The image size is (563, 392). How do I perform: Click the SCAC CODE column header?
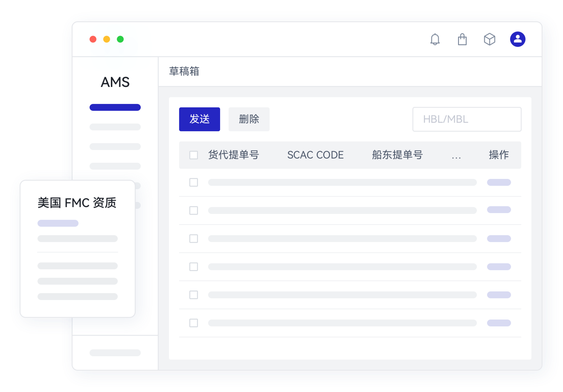pos(316,155)
